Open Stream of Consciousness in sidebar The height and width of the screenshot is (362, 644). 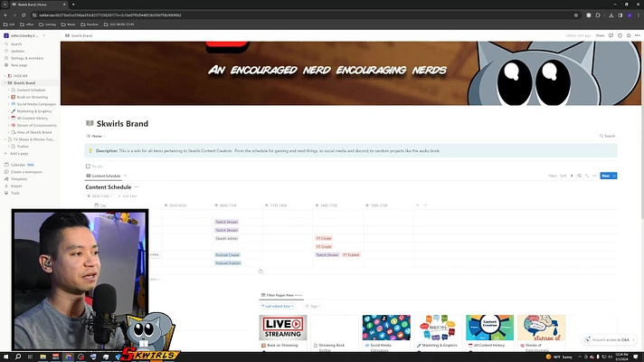tap(36, 125)
